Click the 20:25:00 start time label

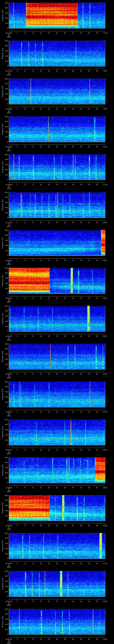point(9,374)
